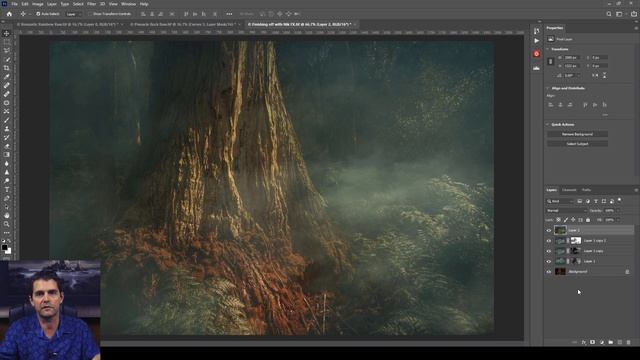640x360 pixels.
Task: Open more options dots in options bar
Action: (229, 14)
